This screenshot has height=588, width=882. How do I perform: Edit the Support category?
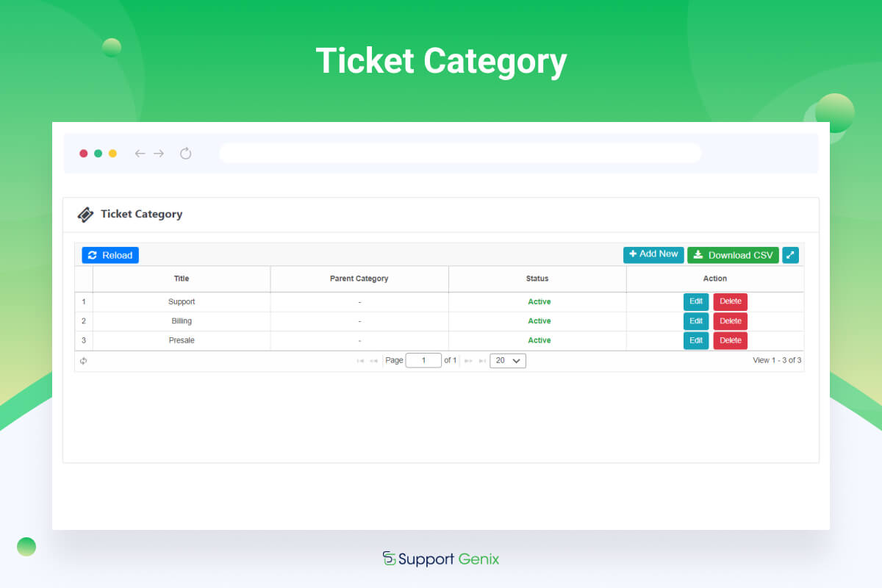[x=696, y=301]
